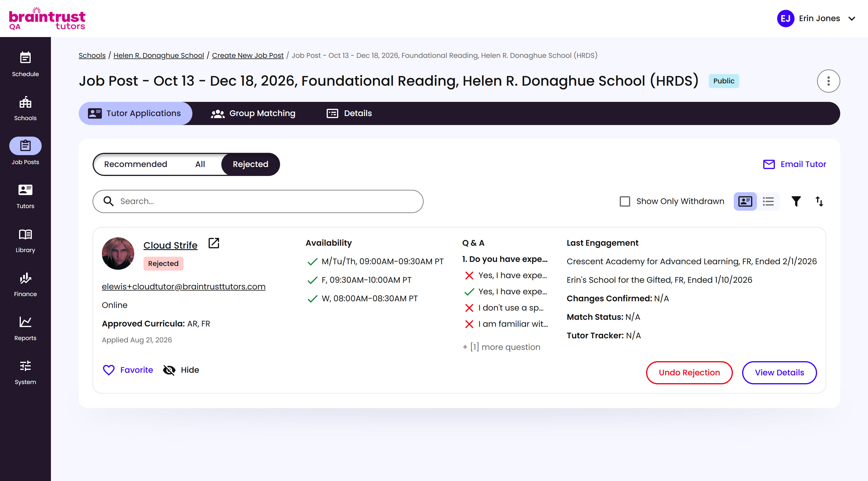Image resolution: width=868 pixels, height=481 pixels.
Task: Switch to card view layout
Action: (x=745, y=201)
